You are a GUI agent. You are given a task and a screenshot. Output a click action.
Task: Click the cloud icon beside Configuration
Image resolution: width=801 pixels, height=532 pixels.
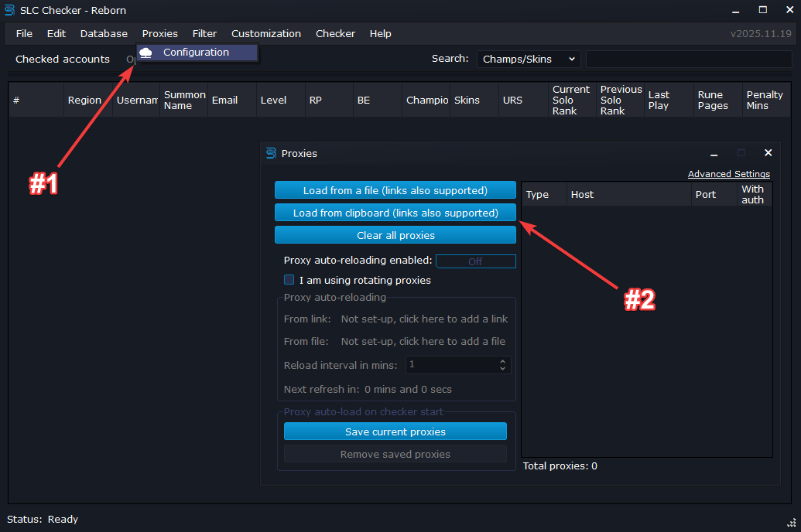click(146, 53)
